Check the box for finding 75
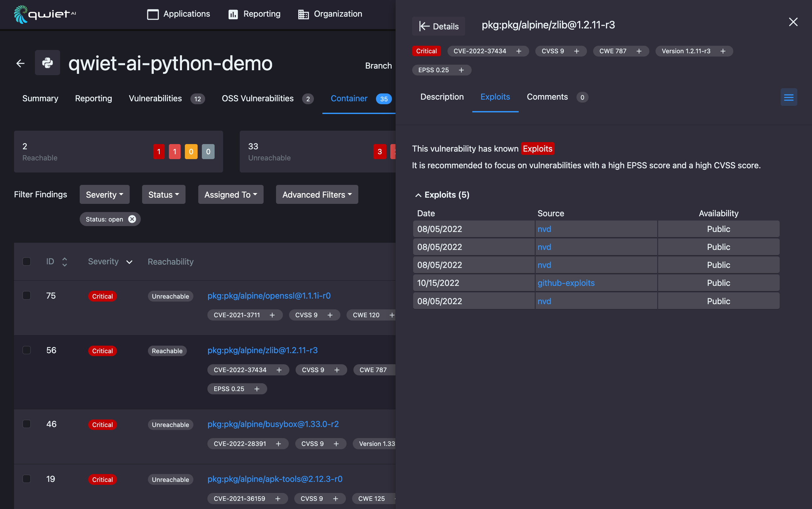 (26, 295)
